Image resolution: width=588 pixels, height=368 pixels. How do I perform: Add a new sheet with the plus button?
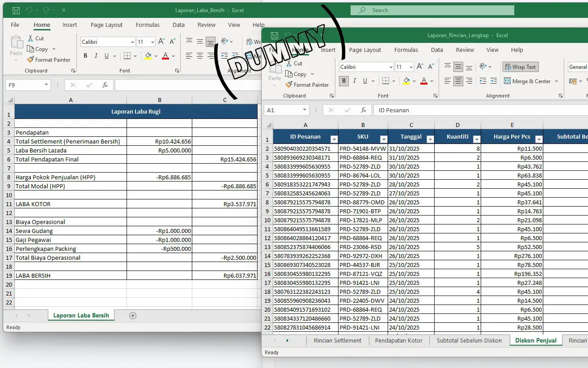click(x=132, y=315)
